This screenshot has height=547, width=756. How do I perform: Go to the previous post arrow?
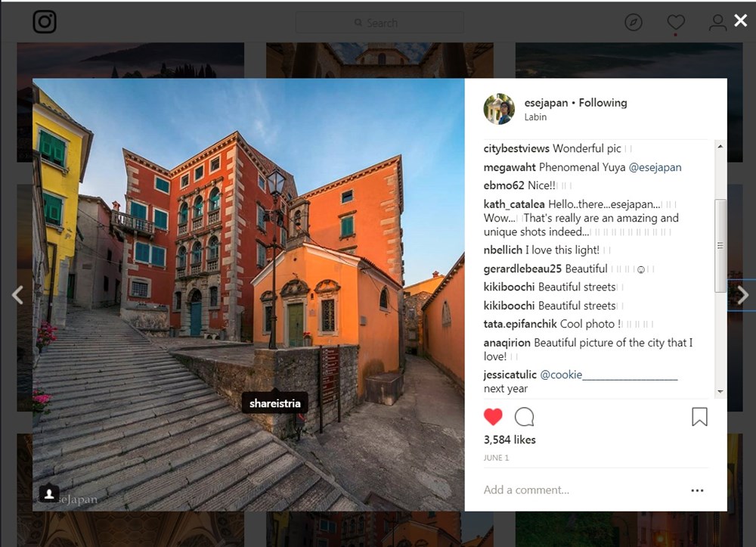click(x=17, y=295)
